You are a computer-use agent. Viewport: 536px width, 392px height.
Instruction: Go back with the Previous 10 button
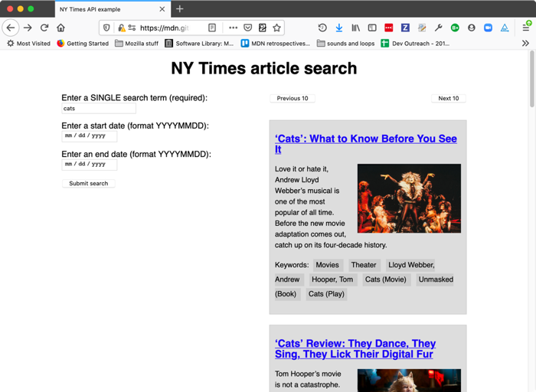click(x=293, y=99)
